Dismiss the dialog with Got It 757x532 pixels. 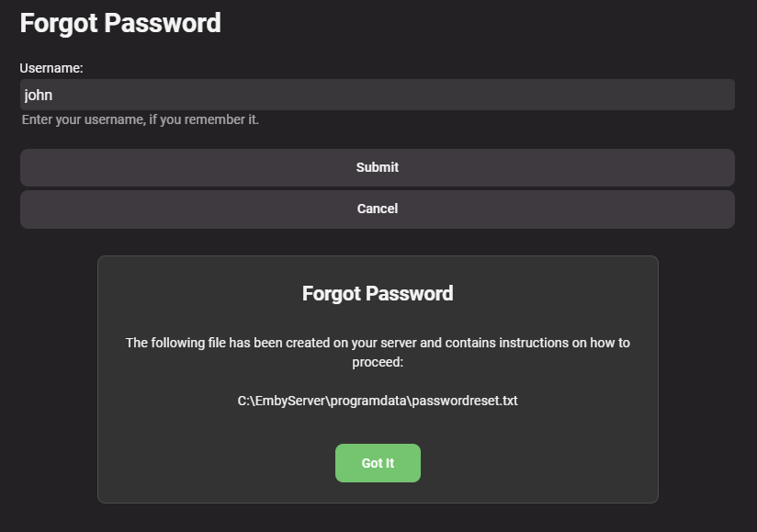(x=378, y=463)
